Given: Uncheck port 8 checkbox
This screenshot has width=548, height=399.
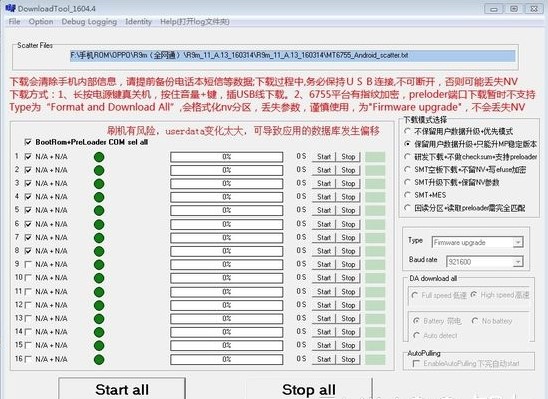Looking at the screenshot, I should tap(28, 251).
